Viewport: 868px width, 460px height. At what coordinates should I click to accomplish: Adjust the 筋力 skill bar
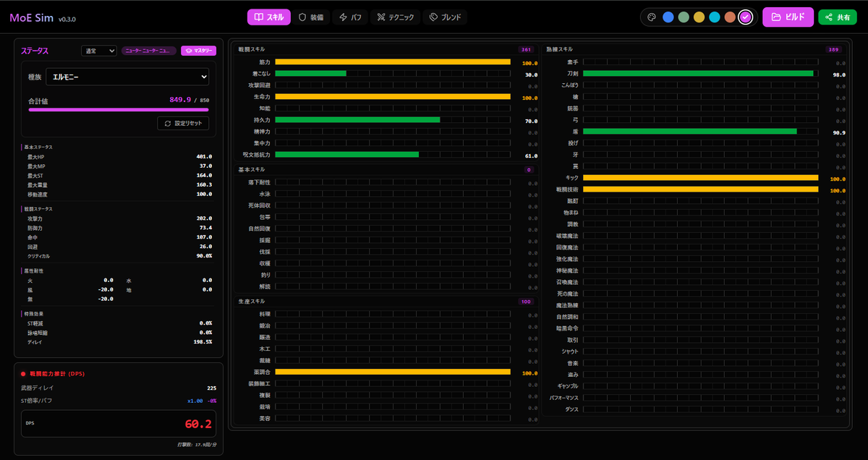pyautogui.click(x=393, y=62)
